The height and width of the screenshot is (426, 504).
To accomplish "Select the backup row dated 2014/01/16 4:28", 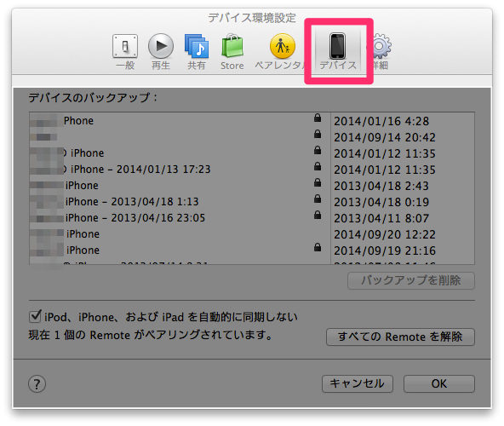I will tap(252, 121).
